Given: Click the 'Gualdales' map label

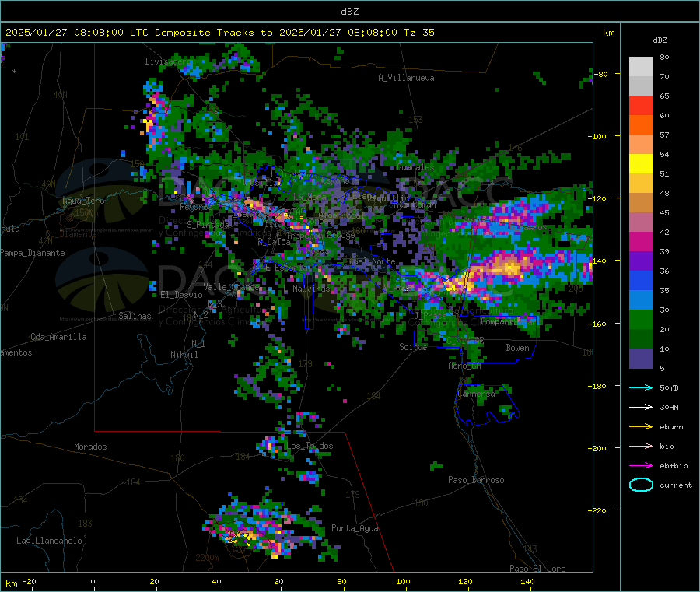Looking at the screenshot, I should (415, 167).
